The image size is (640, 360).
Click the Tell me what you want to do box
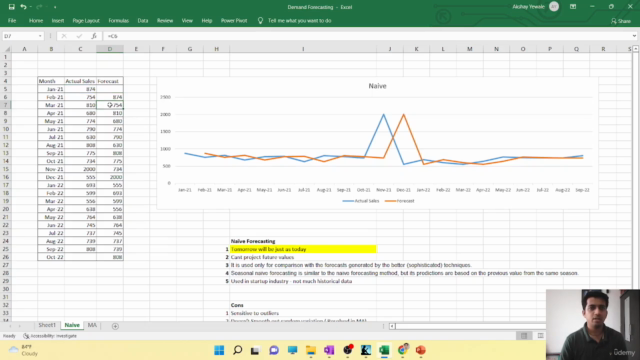pyautogui.click(x=299, y=20)
